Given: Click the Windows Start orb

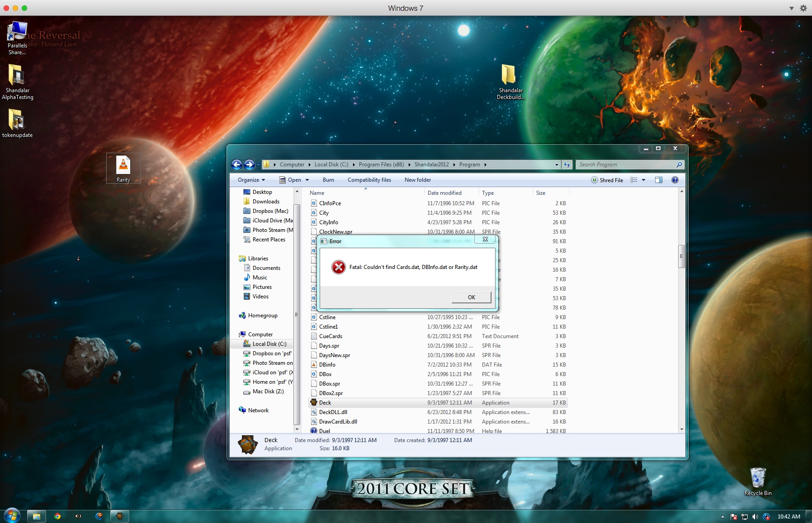Looking at the screenshot, I should click(x=12, y=516).
